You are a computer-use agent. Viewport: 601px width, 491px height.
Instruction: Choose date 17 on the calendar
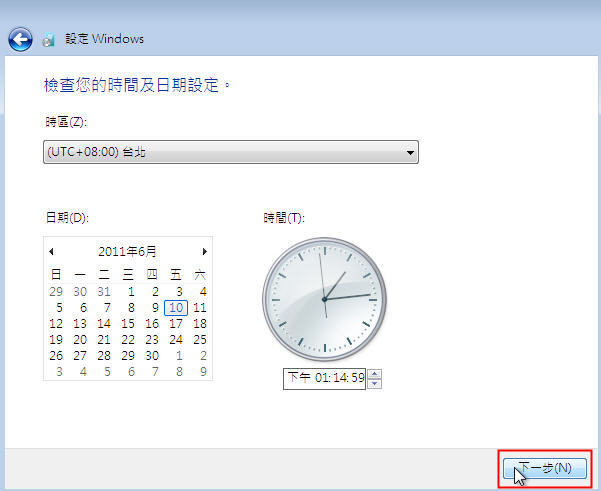(x=176, y=324)
